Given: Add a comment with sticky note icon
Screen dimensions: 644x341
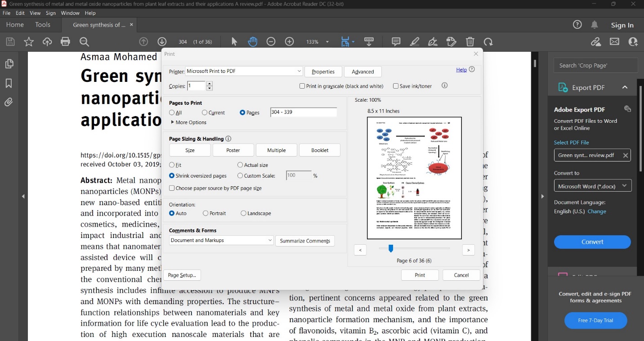Looking at the screenshot, I should point(396,42).
